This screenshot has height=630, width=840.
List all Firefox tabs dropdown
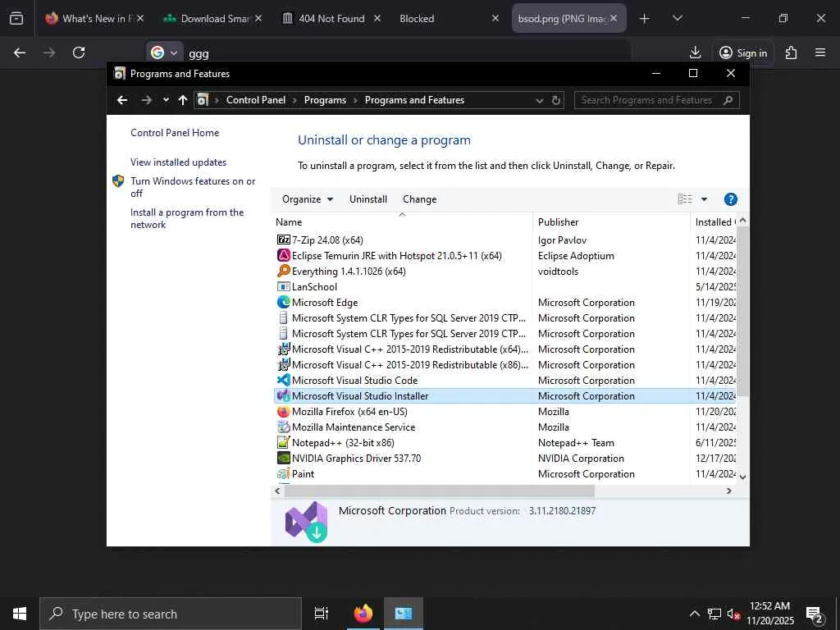(x=677, y=19)
